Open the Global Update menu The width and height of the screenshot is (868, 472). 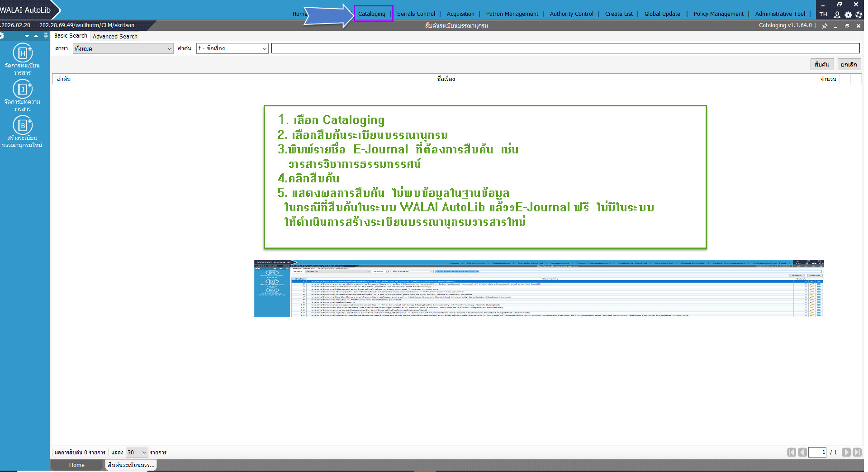point(662,14)
